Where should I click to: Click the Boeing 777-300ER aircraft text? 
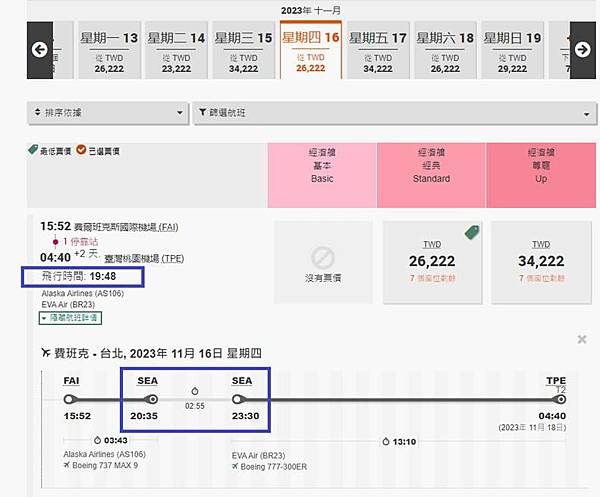(x=274, y=467)
